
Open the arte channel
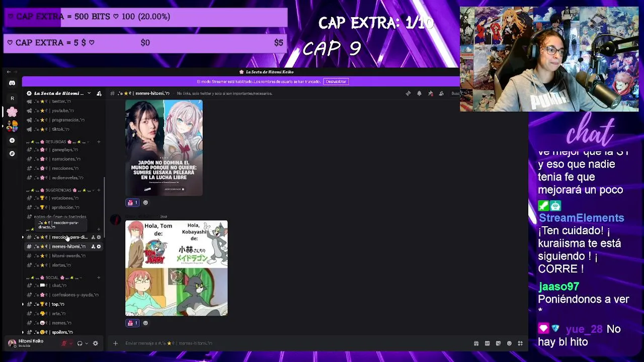point(64,314)
